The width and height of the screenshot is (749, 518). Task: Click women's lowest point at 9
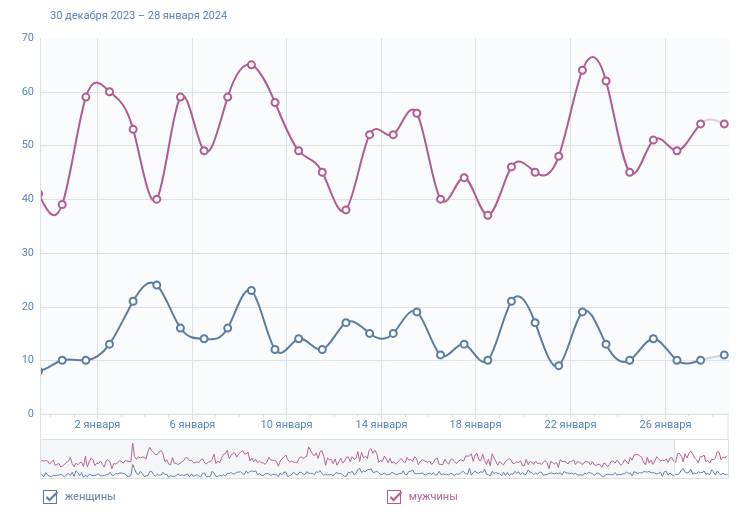[558, 366]
